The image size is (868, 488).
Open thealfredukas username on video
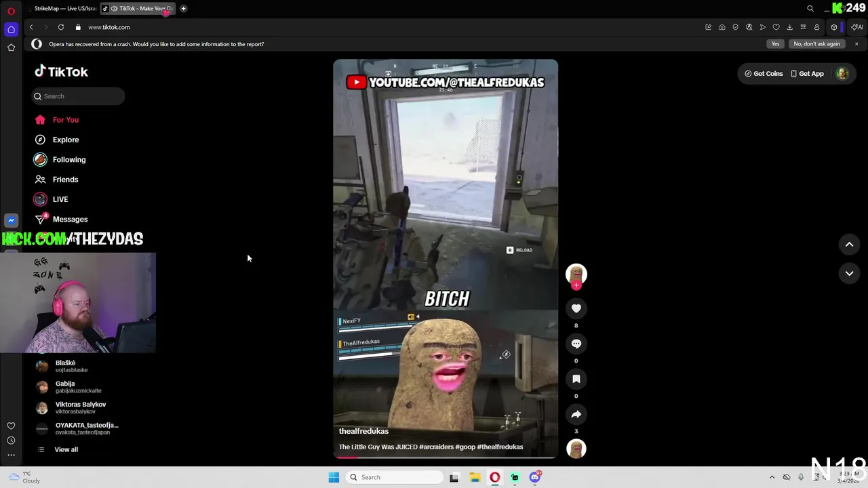[363, 431]
